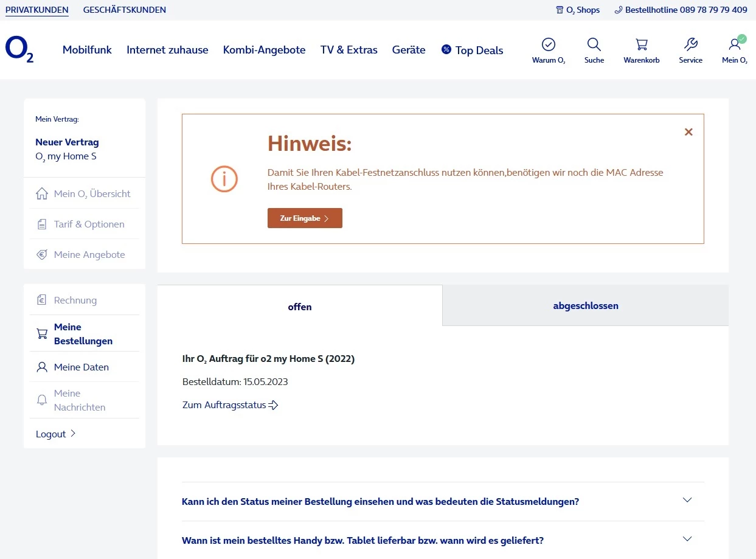756x559 pixels.
Task: Open Suche magnifier icon
Action: pyautogui.click(x=594, y=44)
